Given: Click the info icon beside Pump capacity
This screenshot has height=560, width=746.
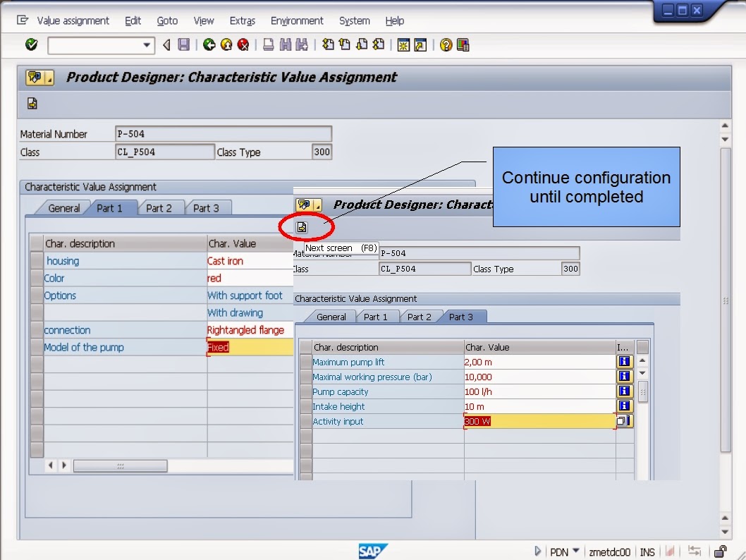Looking at the screenshot, I should point(623,391).
